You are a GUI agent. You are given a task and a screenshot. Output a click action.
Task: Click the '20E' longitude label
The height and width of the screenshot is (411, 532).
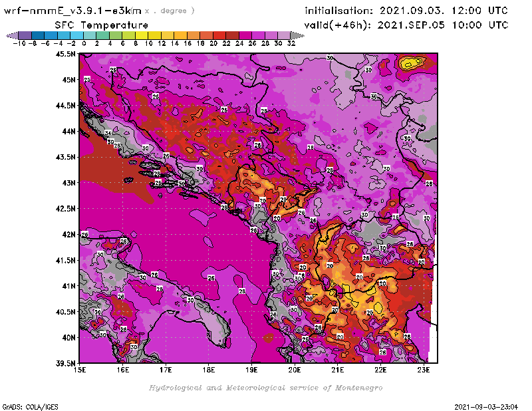pyautogui.click(x=295, y=370)
